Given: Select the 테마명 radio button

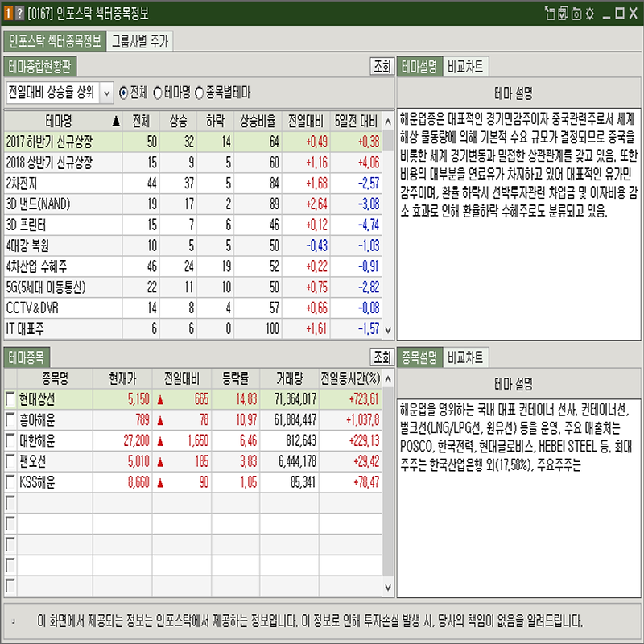Looking at the screenshot, I should pos(157,93).
